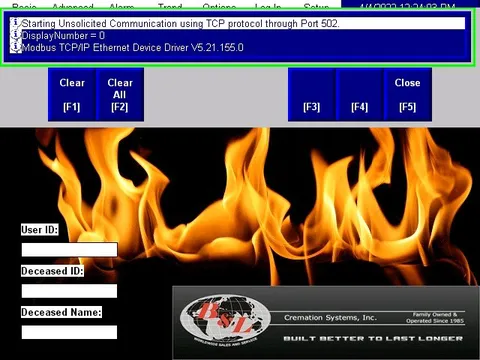
Task: Open the Options menu at the top
Action: coord(219,6)
